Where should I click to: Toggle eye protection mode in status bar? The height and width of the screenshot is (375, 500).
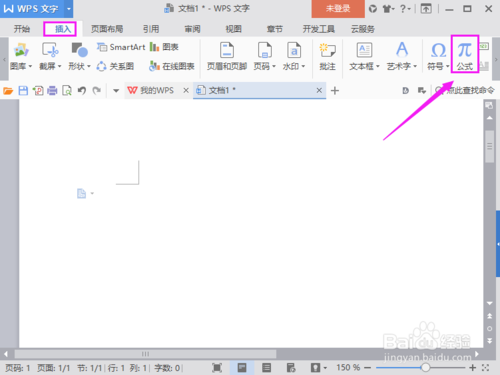click(315, 368)
